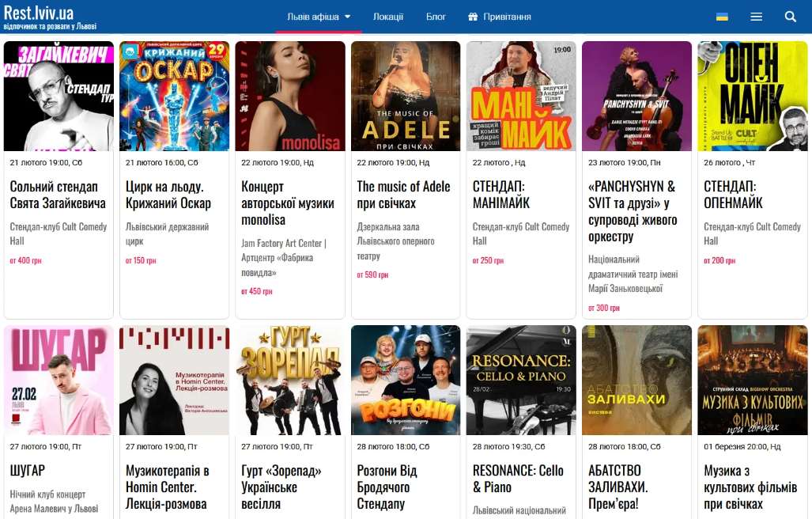
Task: Open Гурт «Зорепад» Українське весілля title
Action: pos(281,487)
